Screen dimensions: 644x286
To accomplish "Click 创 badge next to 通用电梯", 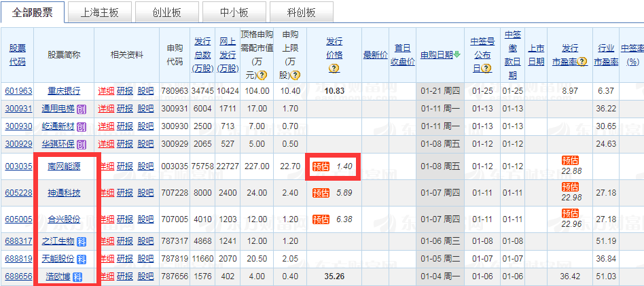I will (x=81, y=109).
